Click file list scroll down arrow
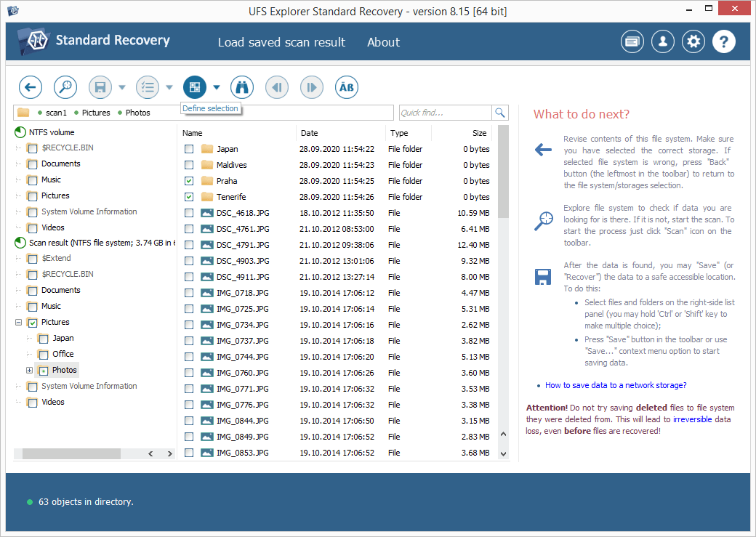 503,453
